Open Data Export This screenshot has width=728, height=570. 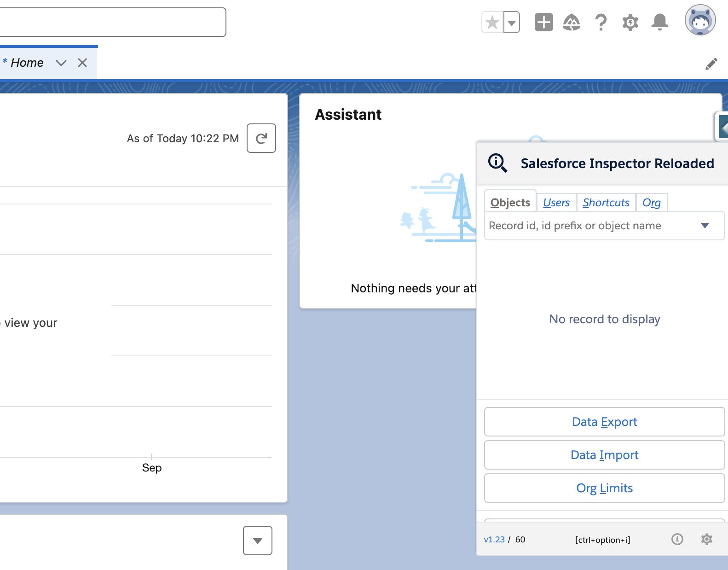coord(605,422)
